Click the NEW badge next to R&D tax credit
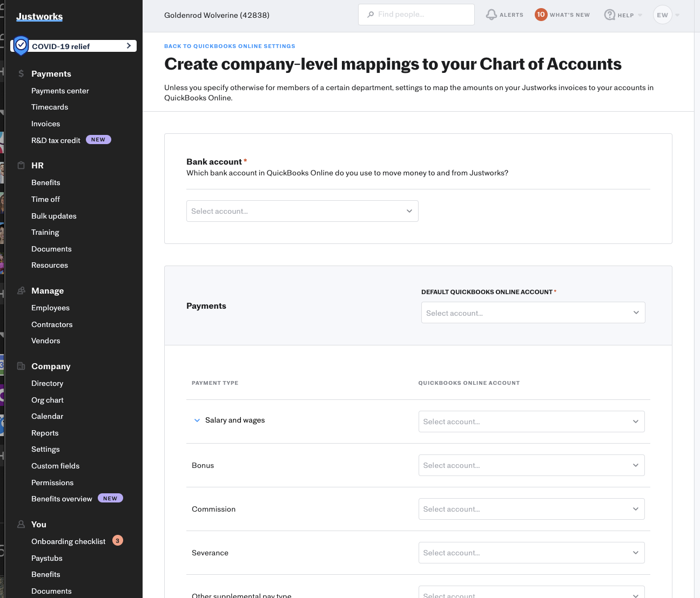Screen dimensions: 700x598 pyautogui.click(x=98, y=139)
